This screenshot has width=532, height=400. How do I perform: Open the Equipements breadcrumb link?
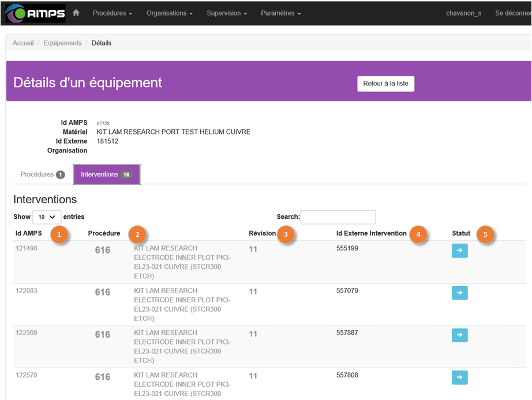[x=62, y=43]
